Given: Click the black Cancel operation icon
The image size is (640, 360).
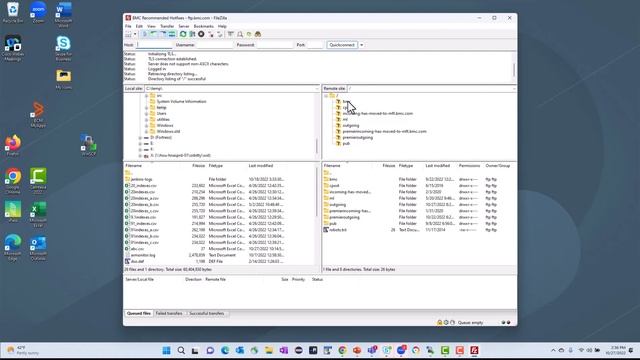Looking at the screenshot, I should [x=201, y=34].
